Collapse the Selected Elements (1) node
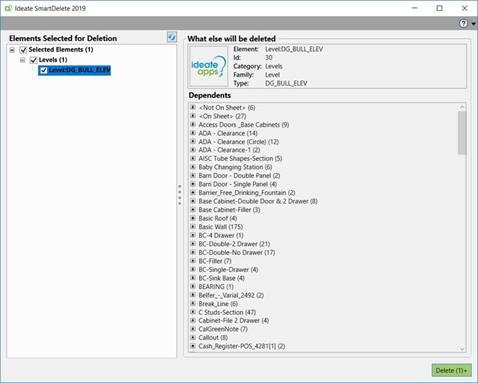 click(12, 50)
